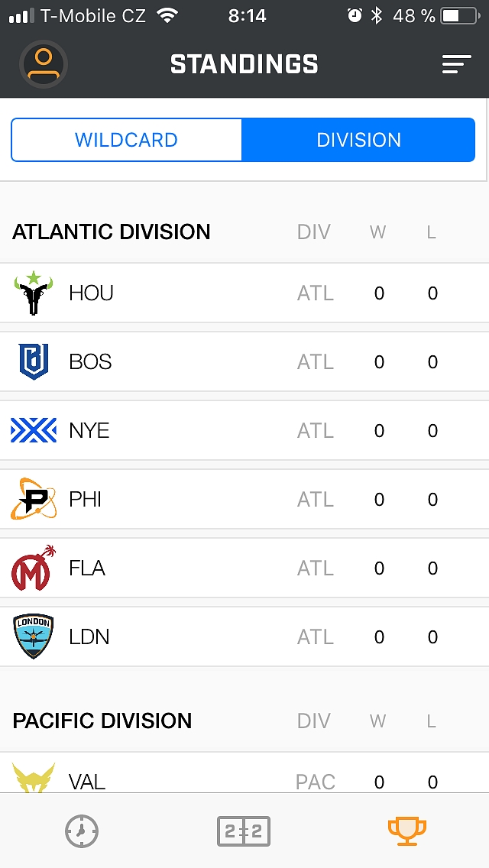Image resolution: width=489 pixels, height=868 pixels.
Task: Select the standings trophy tab icon
Action: coord(406,831)
